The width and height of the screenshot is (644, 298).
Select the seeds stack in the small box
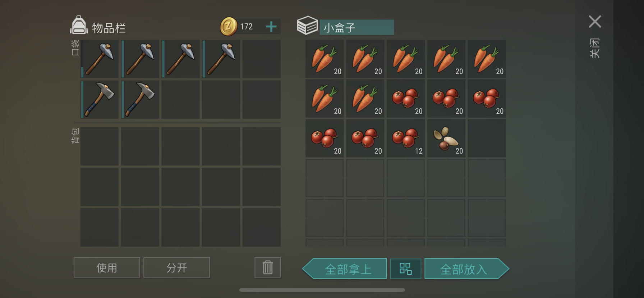point(446,139)
